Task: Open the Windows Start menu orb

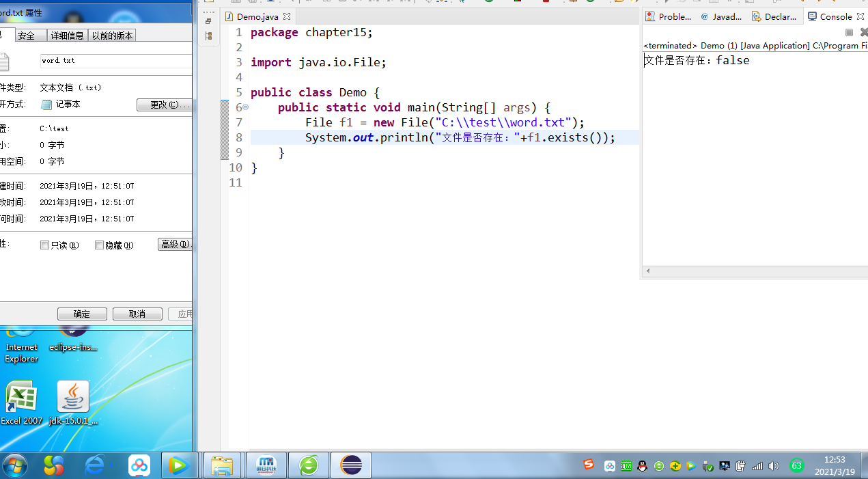Action: (15, 466)
